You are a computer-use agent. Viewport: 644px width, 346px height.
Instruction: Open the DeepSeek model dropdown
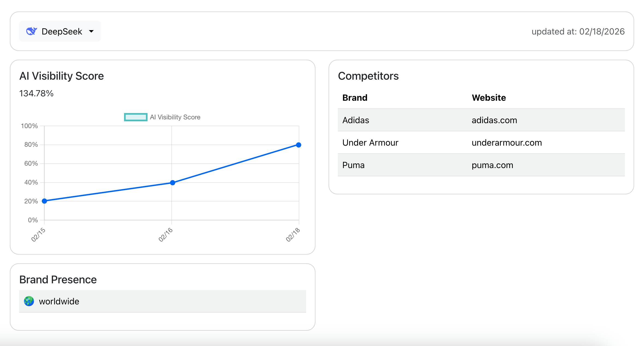tap(60, 31)
